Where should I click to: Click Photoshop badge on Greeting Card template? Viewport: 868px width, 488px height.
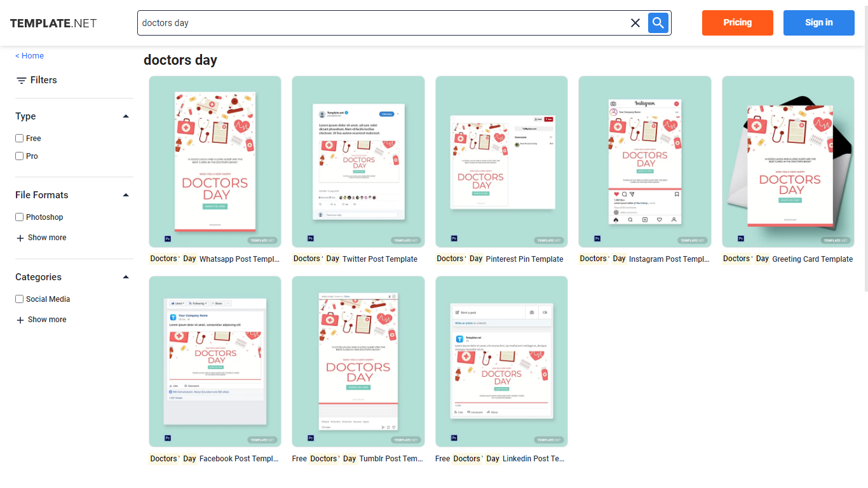741,239
